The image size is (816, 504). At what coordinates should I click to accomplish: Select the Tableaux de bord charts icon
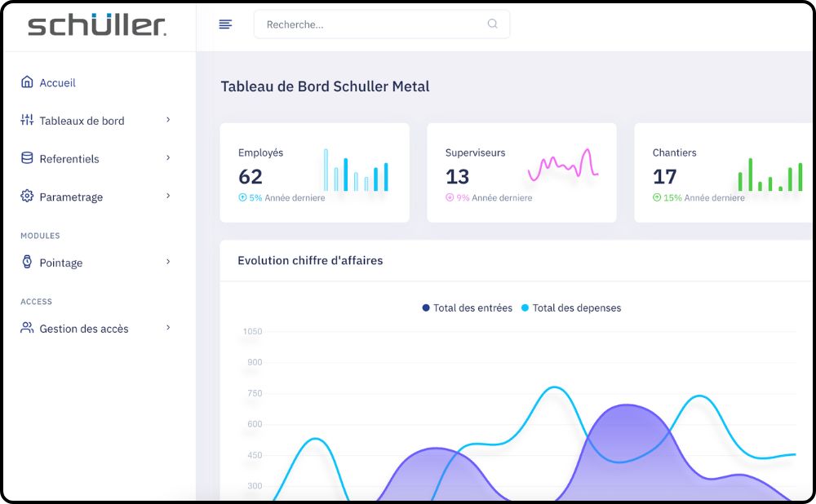(25, 120)
